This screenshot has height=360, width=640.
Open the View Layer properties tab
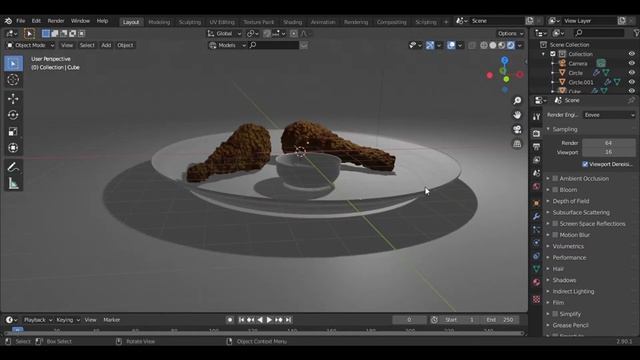(x=536, y=160)
